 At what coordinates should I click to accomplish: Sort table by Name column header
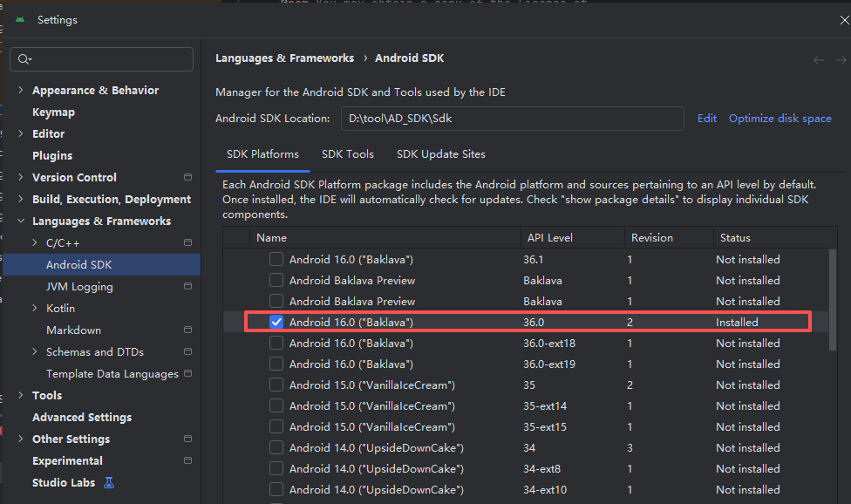coord(385,238)
